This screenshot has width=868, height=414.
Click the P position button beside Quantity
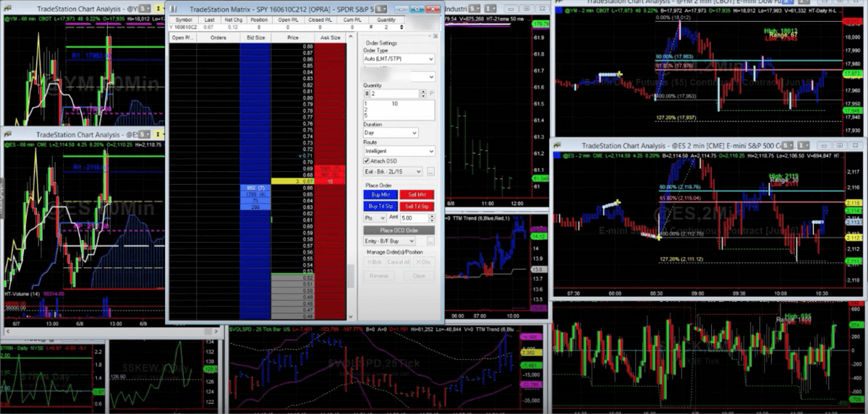pyautogui.click(x=431, y=94)
